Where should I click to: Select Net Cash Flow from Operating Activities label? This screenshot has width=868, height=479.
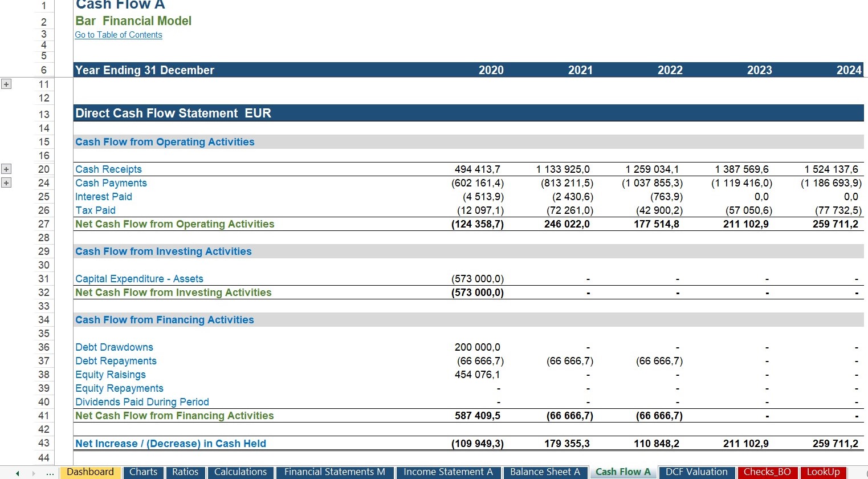175,224
